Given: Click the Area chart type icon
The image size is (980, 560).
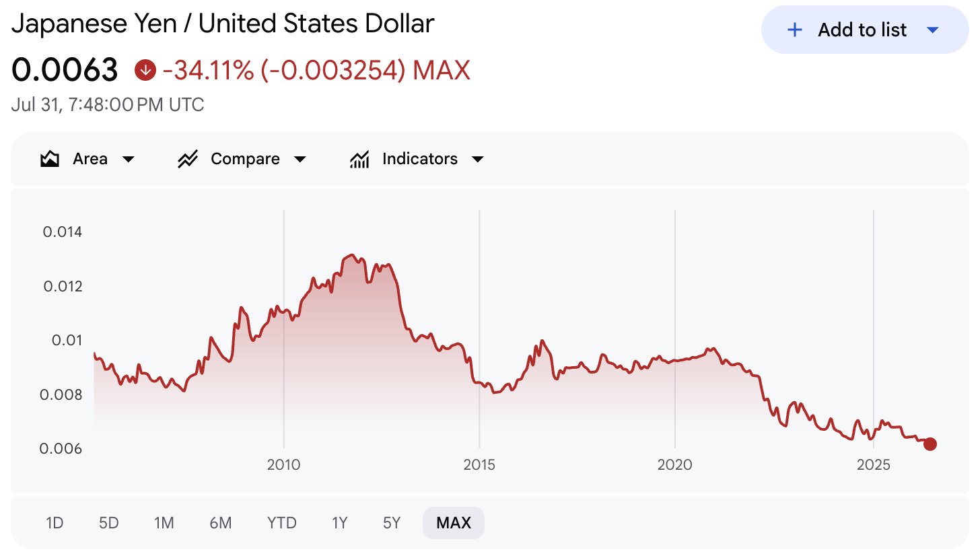Looking at the screenshot, I should [50, 160].
